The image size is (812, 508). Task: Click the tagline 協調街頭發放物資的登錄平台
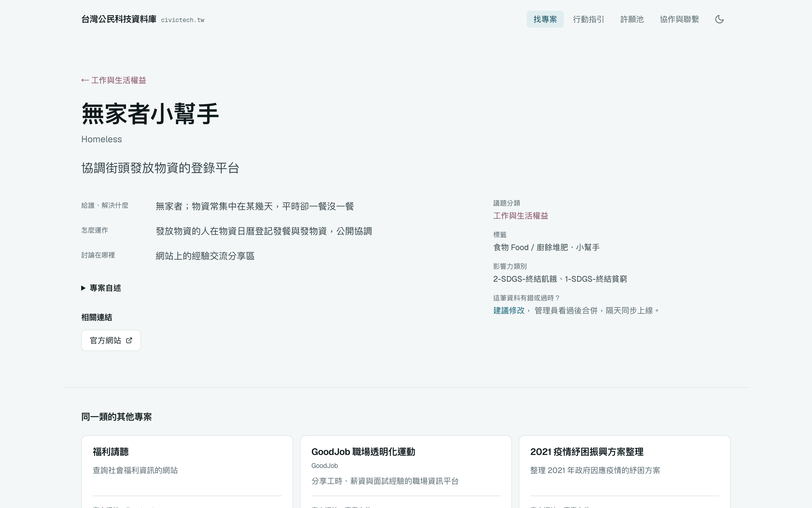point(160,168)
